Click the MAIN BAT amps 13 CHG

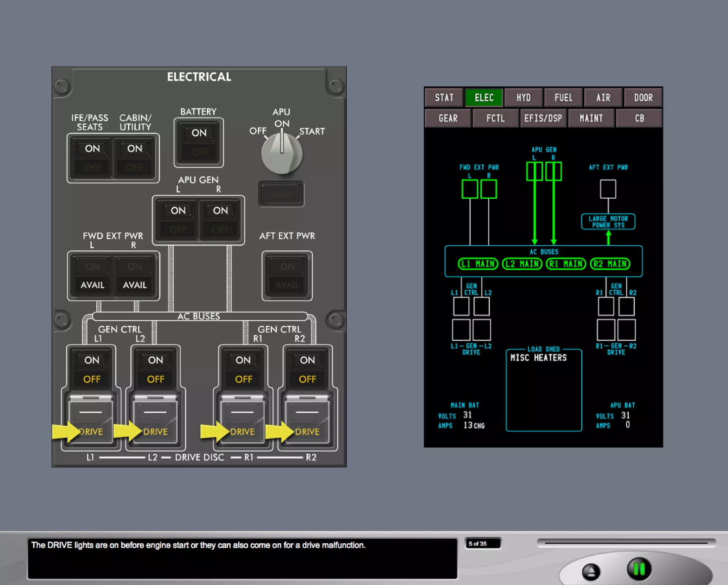tap(474, 425)
